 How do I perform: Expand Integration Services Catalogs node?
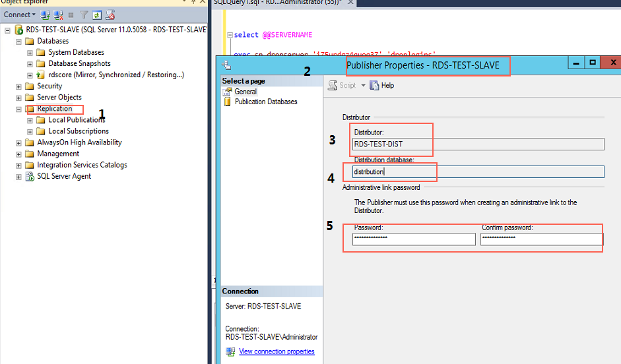18,166
